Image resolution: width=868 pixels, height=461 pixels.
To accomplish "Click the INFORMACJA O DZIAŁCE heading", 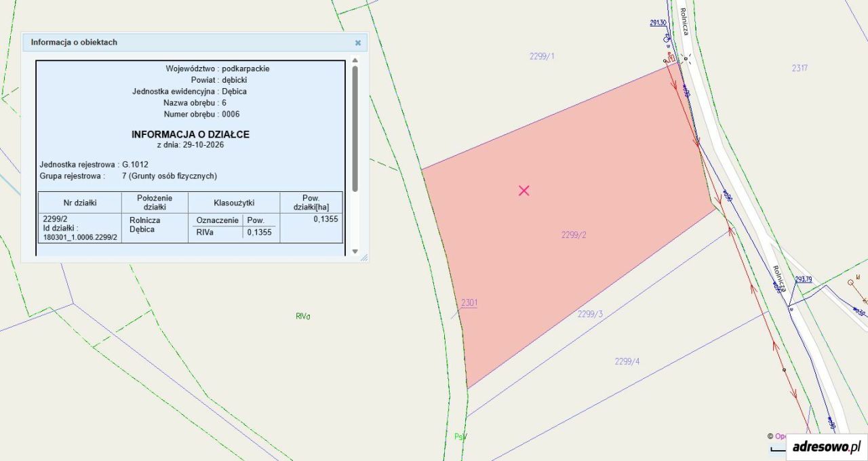I will 191,134.
